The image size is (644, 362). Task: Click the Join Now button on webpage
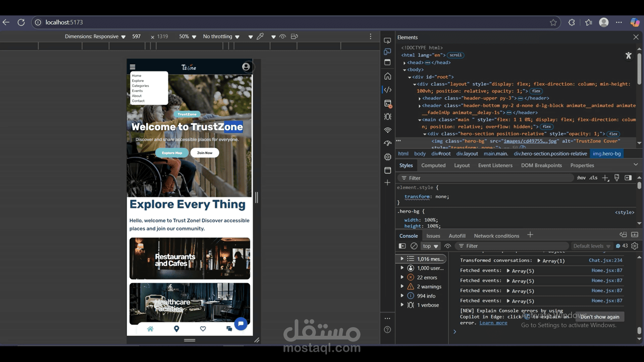click(205, 153)
